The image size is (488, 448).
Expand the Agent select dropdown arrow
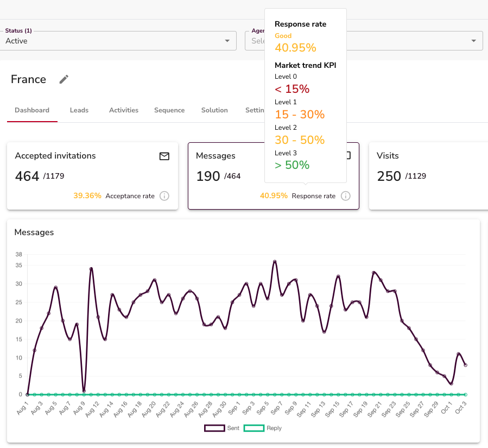pos(474,41)
